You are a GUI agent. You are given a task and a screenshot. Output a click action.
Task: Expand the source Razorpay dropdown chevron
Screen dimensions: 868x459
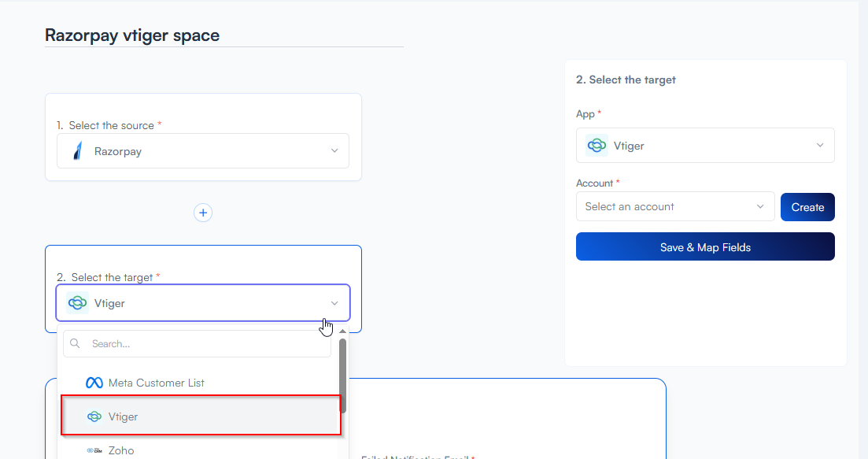pyautogui.click(x=334, y=151)
